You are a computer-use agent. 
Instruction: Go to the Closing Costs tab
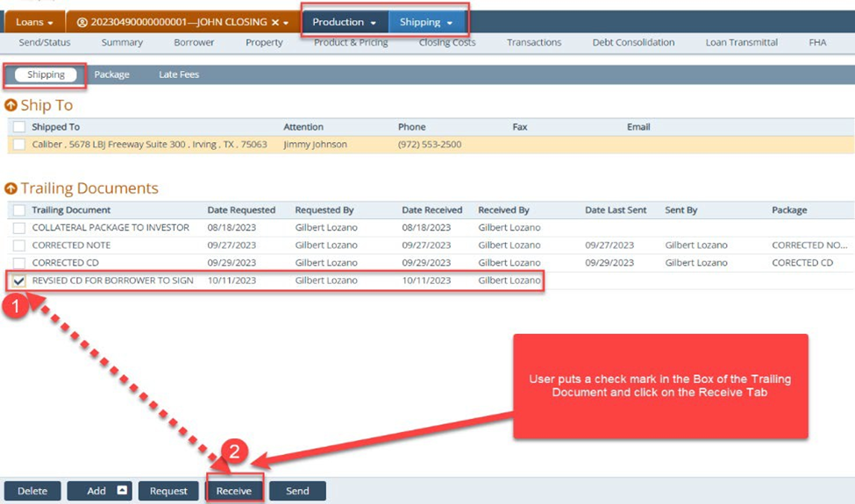447,42
